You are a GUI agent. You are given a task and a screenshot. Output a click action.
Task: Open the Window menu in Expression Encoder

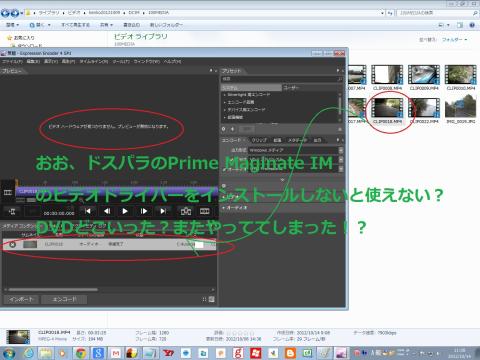click(x=147, y=62)
